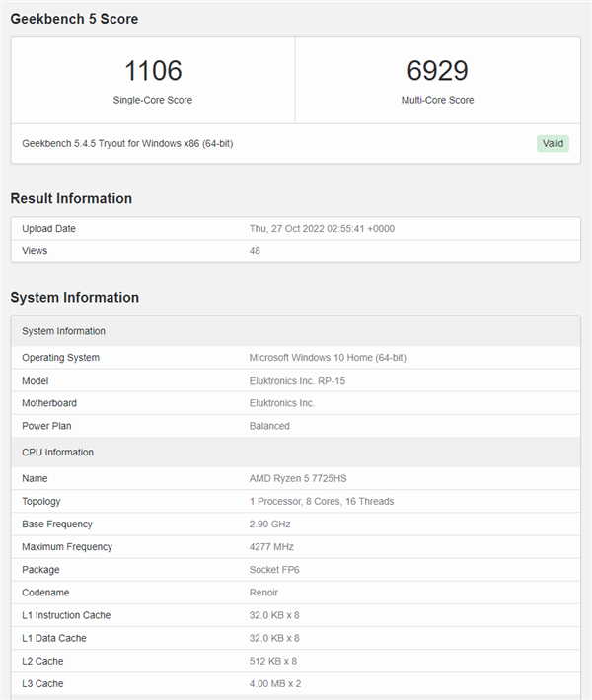This screenshot has width=592, height=700.
Task: Click the Geekbench 5 Score heading
Action: 74,19
